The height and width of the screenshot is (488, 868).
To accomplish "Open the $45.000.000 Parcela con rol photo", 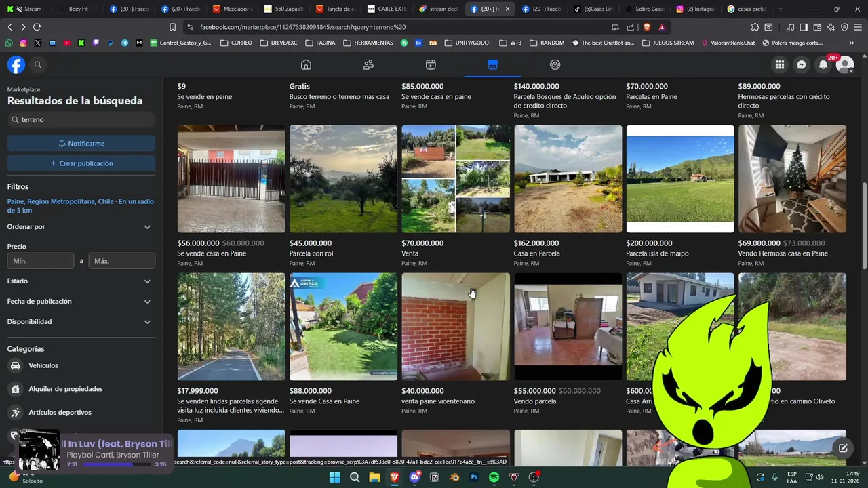I will pos(343,179).
